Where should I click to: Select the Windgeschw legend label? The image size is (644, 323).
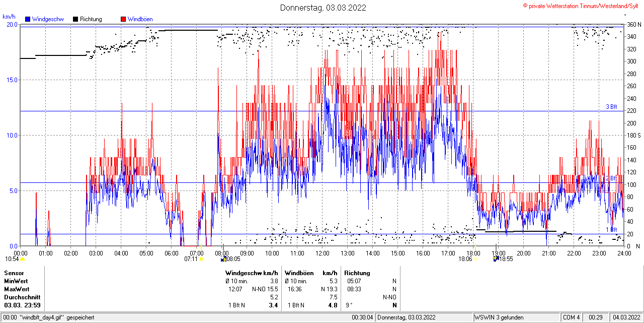tap(48, 19)
